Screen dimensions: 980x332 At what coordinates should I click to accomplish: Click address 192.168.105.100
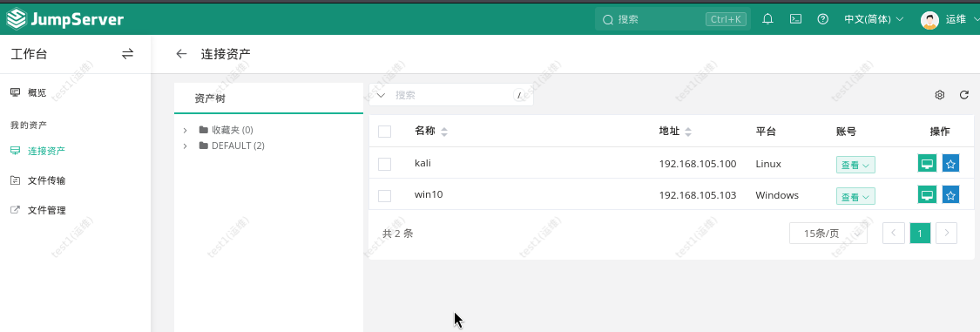coord(698,164)
